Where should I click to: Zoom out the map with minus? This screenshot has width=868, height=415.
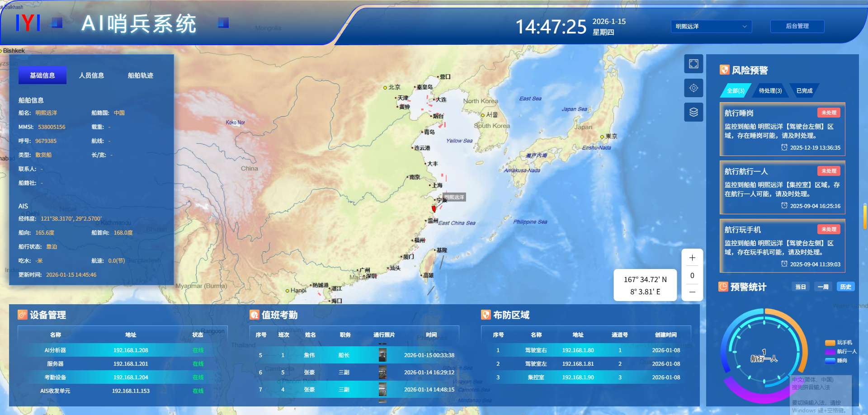pyautogui.click(x=692, y=292)
